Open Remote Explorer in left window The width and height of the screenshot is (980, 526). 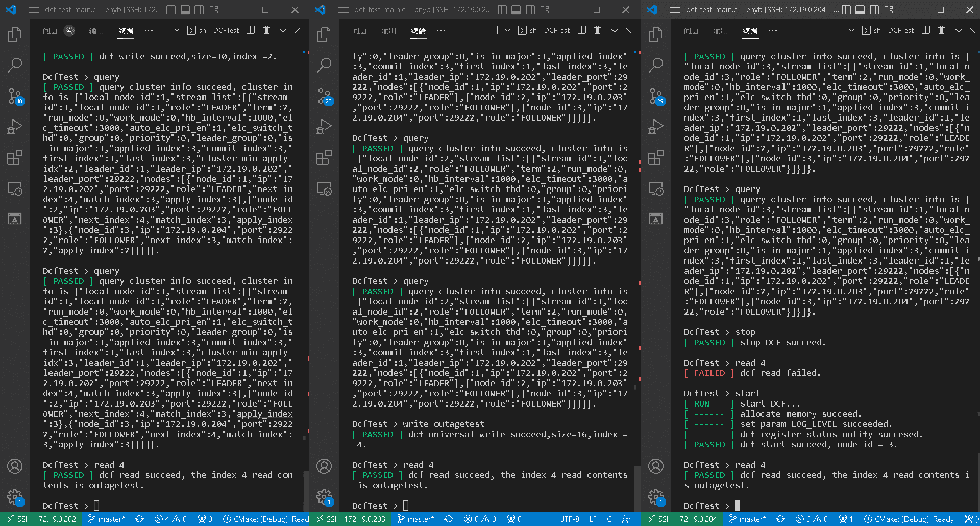click(x=15, y=188)
